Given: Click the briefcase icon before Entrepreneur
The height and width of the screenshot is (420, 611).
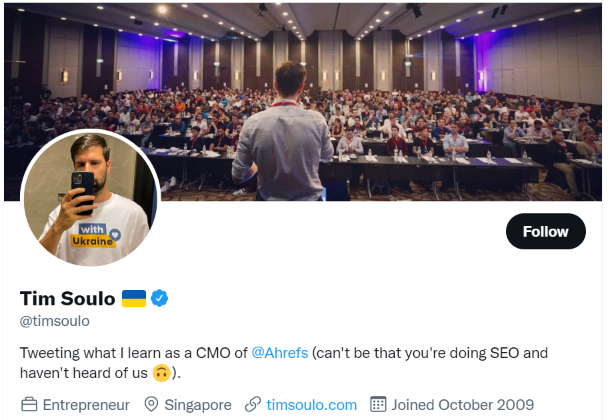Looking at the screenshot, I should coord(30,405).
